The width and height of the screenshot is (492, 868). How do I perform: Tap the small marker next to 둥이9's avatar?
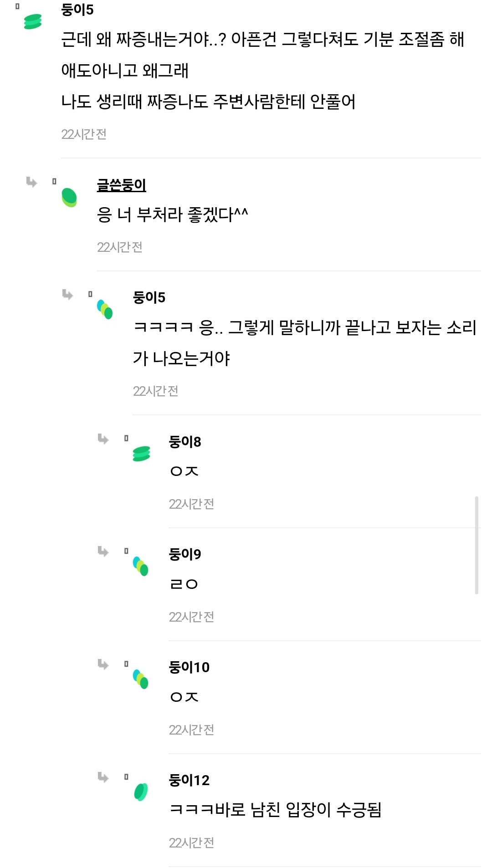point(126,551)
